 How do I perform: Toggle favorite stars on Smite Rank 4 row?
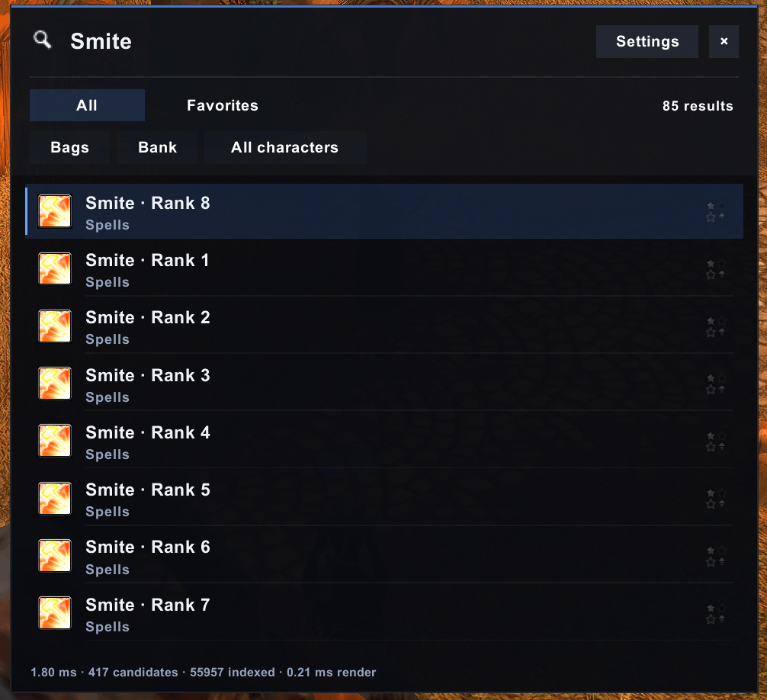716,442
